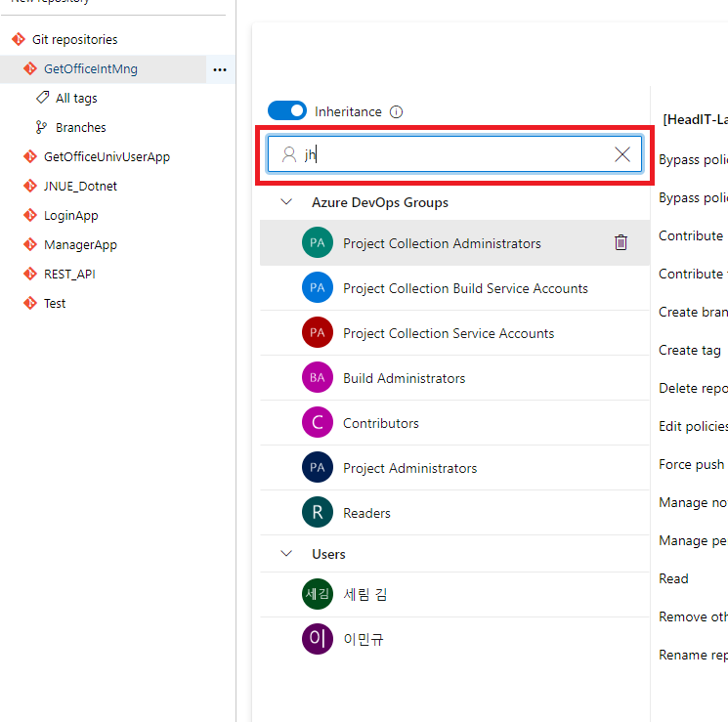Select the ManagerApp repository
The width and height of the screenshot is (728, 722).
pos(80,245)
